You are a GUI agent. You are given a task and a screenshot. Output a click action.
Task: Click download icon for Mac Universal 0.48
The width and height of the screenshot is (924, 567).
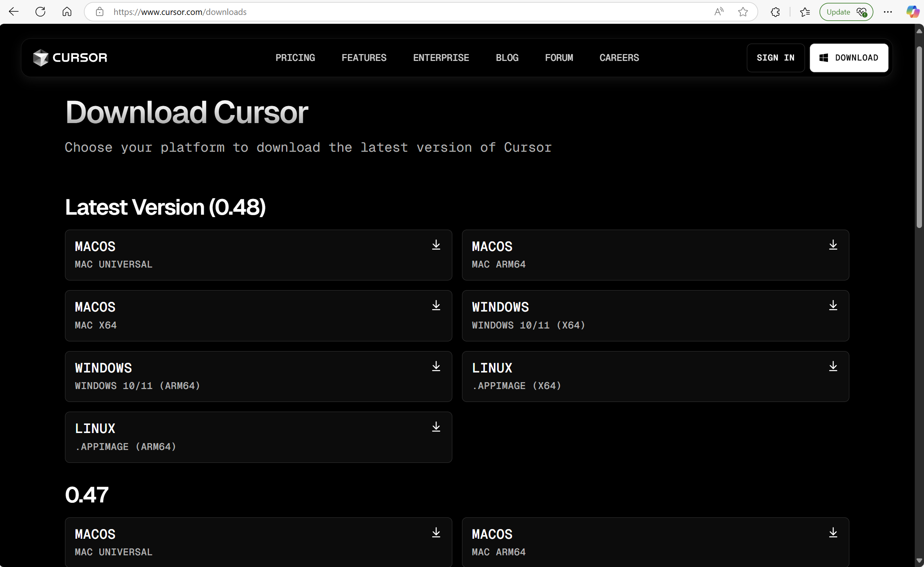(436, 245)
